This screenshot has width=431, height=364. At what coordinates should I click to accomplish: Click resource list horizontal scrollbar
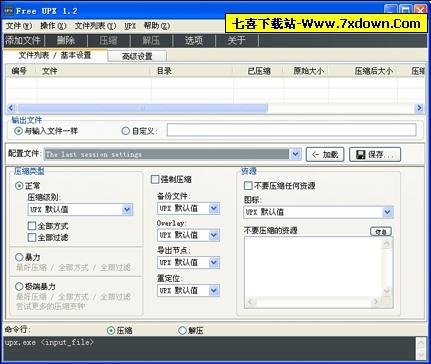(x=313, y=302)
